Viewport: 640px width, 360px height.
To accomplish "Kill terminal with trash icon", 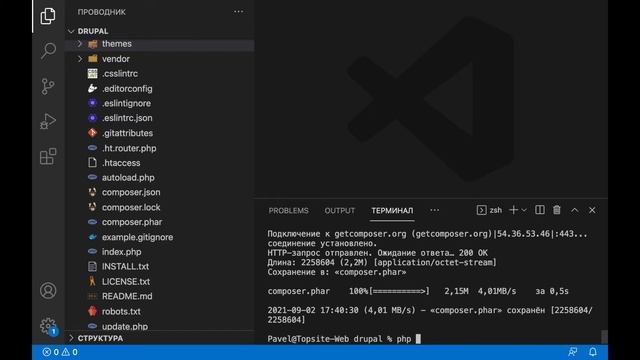I will [557, 210].
